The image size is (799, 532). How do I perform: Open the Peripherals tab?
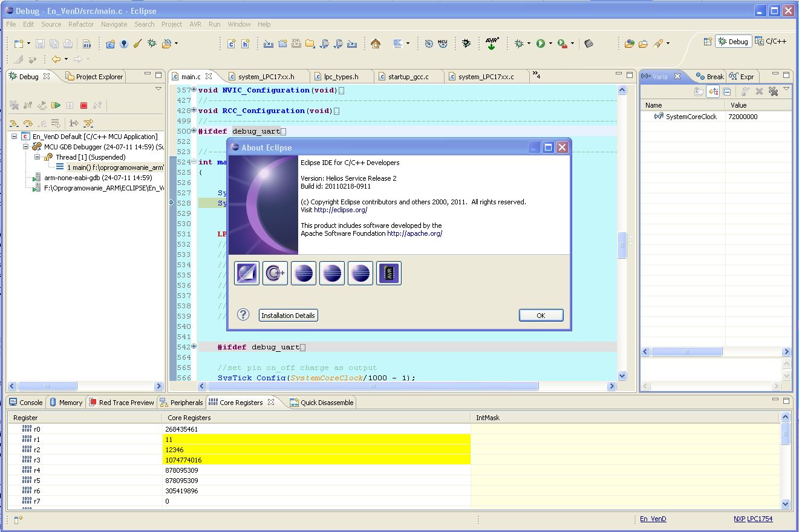181,403
